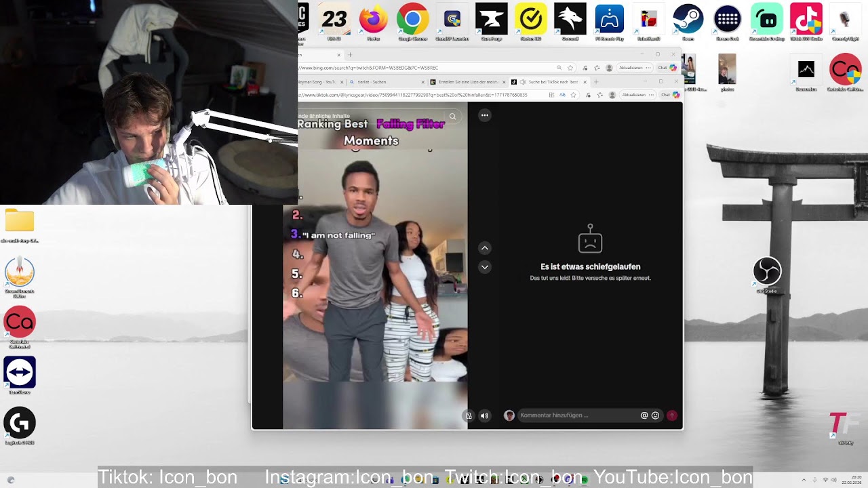Open the Norton checkmark shortcut

point(530,20)
